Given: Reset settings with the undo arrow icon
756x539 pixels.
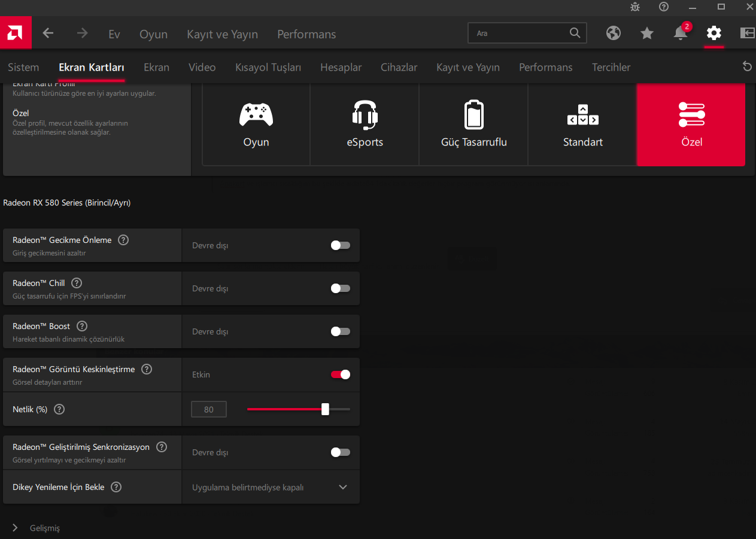Looking at the screenshot, I should click(x=747, y=66).
